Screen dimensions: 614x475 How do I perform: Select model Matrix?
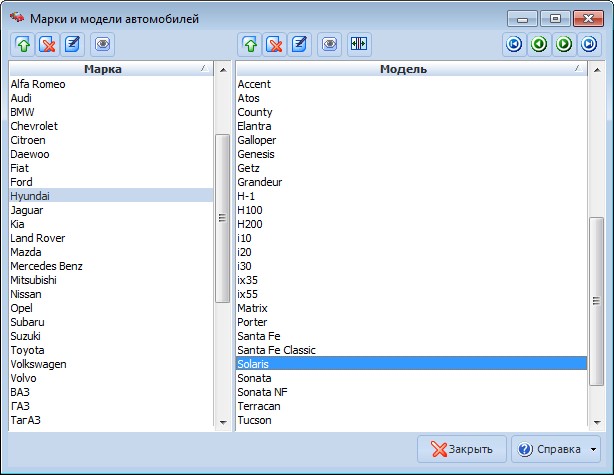pos(411,308)
